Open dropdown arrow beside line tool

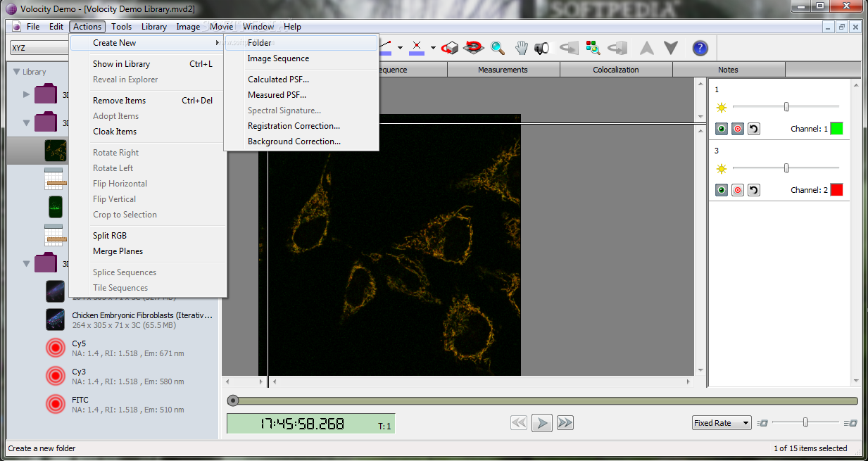(x=400, y=48)
